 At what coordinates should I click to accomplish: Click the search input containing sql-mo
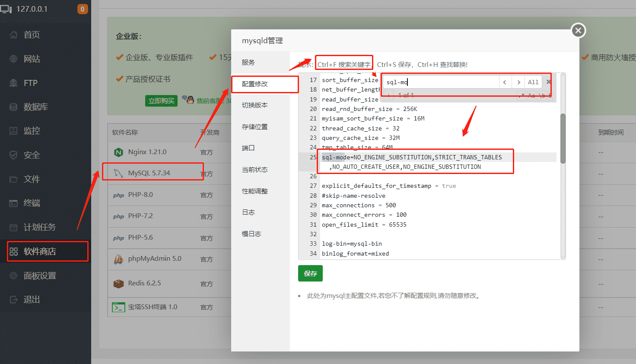click(x=441, y=82)
